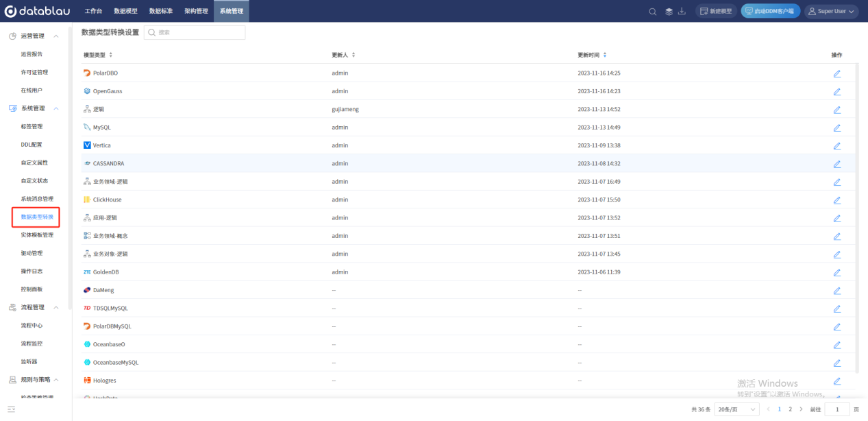Screen dimensions: 868x421
Task: Collapse the 规则与策略 sidebar group
Action: [x=56, y=379]
